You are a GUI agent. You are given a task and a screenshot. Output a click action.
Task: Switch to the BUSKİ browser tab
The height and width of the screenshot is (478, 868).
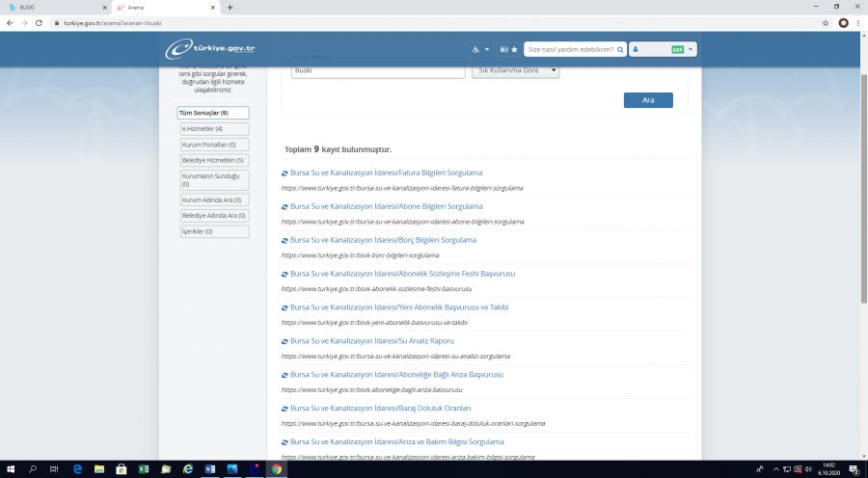click(x=55, y=8)
